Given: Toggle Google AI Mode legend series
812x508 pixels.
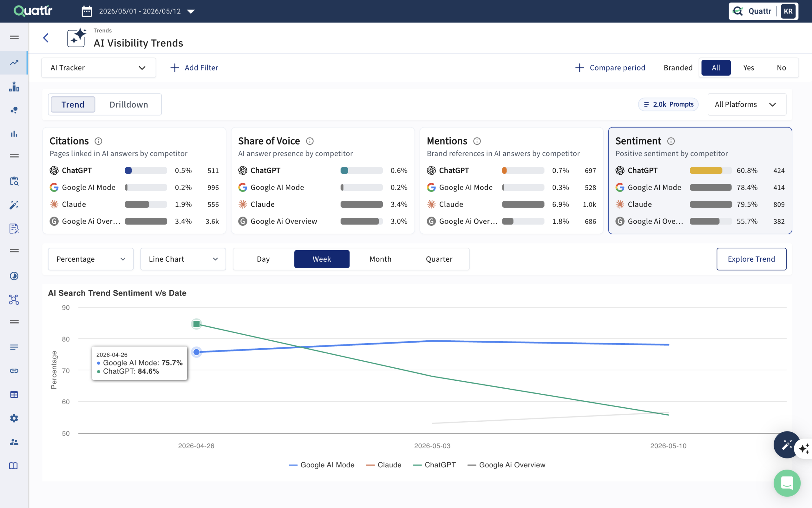Looking at the screenshot, I should tap(321, 465).
